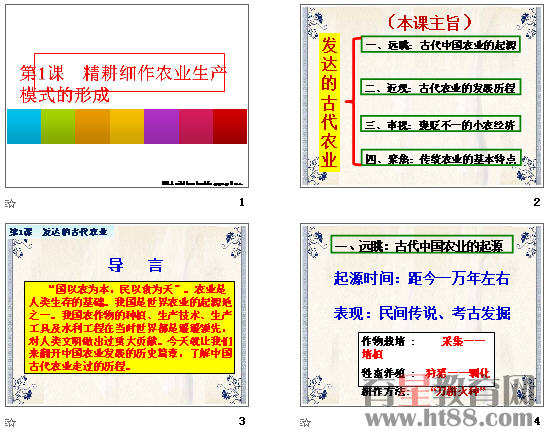Click the text 起源时间：距今一万年左右

click(x=422, y=278)
